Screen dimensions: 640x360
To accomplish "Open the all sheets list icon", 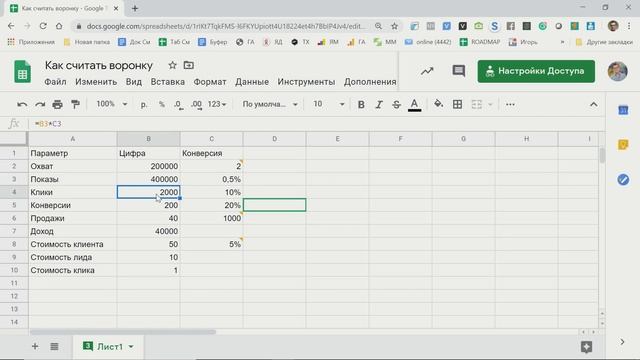I will [54, 347].
